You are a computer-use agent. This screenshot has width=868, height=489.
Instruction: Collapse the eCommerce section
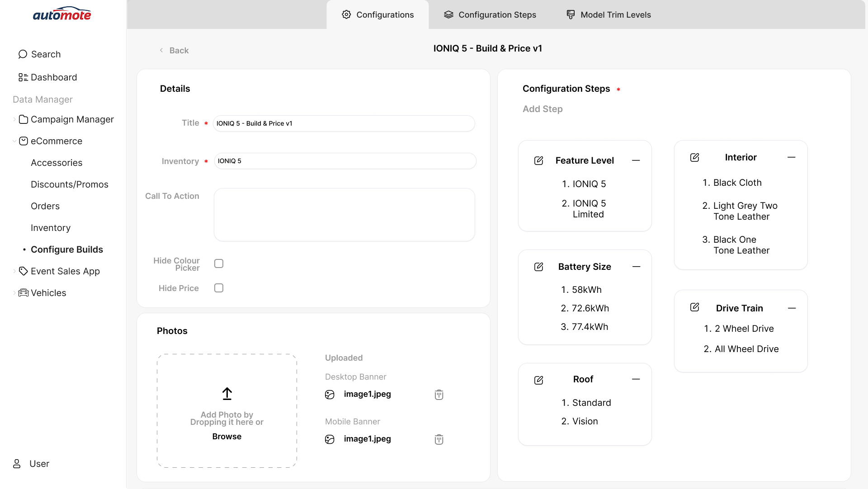(x=14, y=141)
